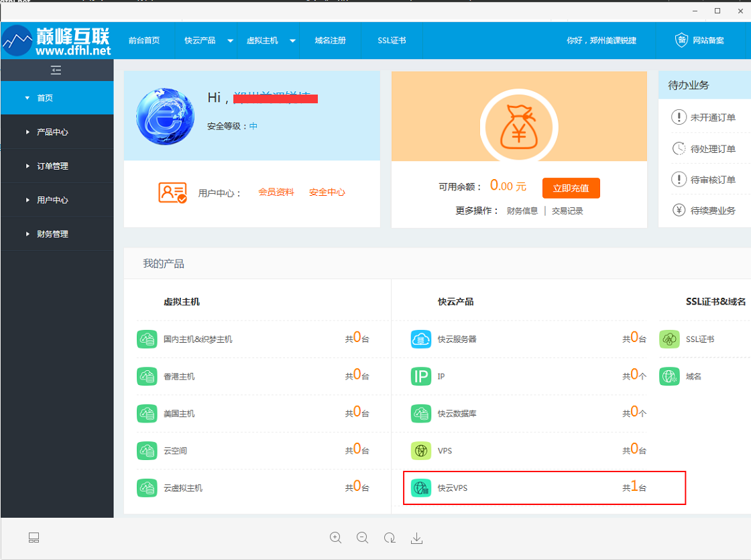
Task: Expand 产品中心 in the sidebar
Action: pyautogui.click(x=57, y=131)
